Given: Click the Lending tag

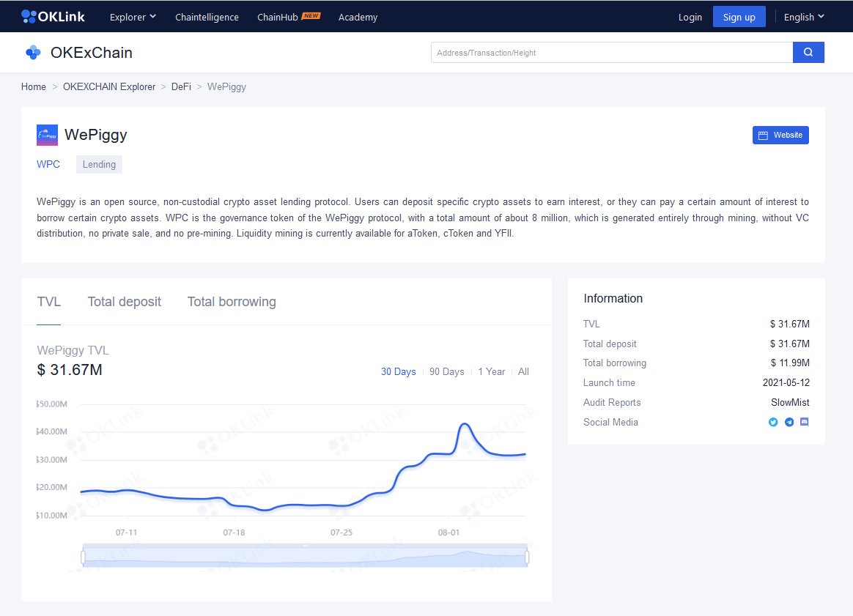Looking at the screenshot, I should pyautogui.click(x=99, y=164).
